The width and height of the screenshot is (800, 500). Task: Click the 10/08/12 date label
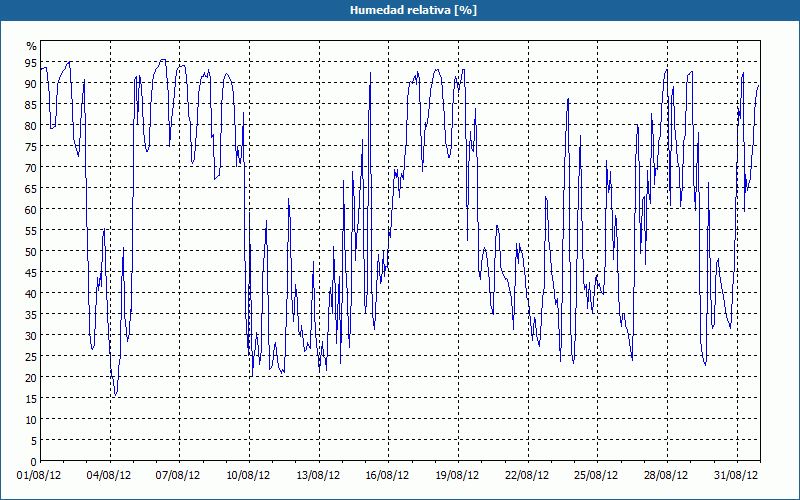(248, 475)
